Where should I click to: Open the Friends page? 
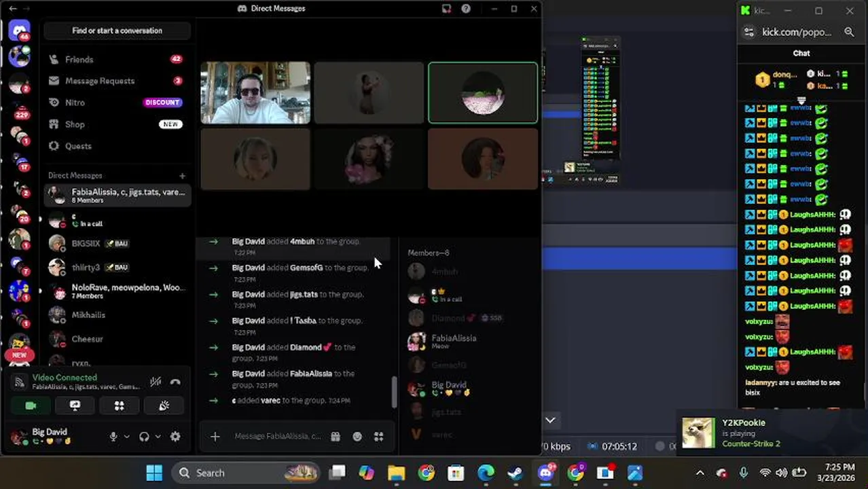117,59
